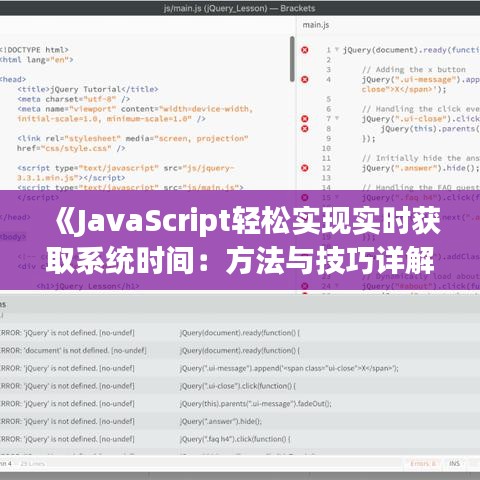Image resolution: width=480 pixels, height=480 pixels.
Task: Collapse the code block at line 15
Action: click(x=337, y=197)
